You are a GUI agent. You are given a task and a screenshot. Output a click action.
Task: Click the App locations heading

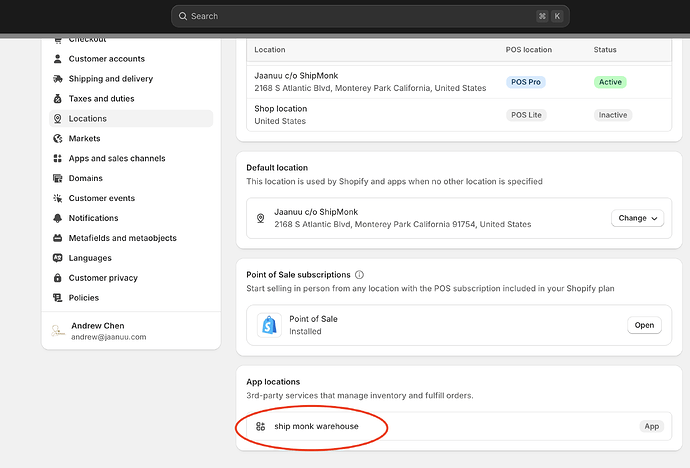click(x=273, y=382)
